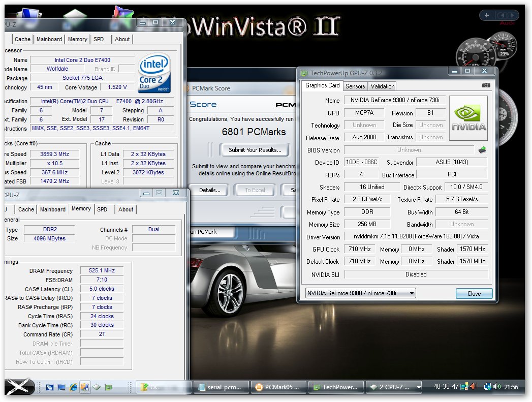
Task: Click the red muted speaker tray icon
Action: point(473,386)
